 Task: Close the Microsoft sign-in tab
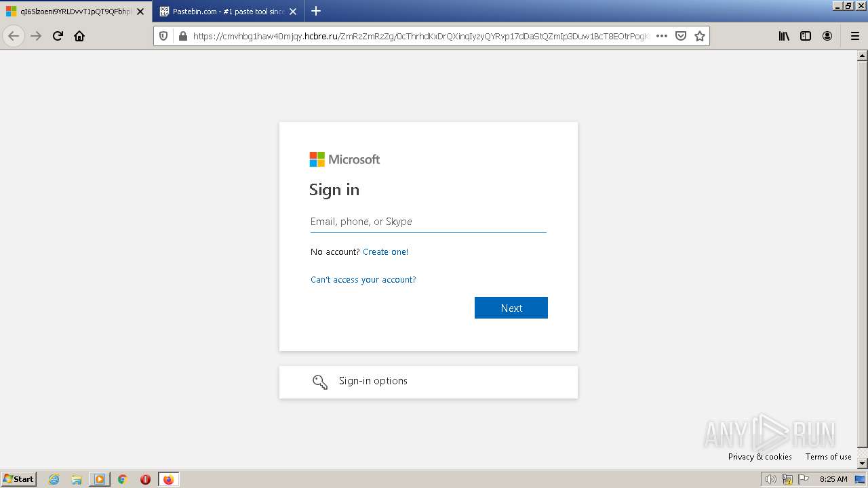(x=140, y=12)
